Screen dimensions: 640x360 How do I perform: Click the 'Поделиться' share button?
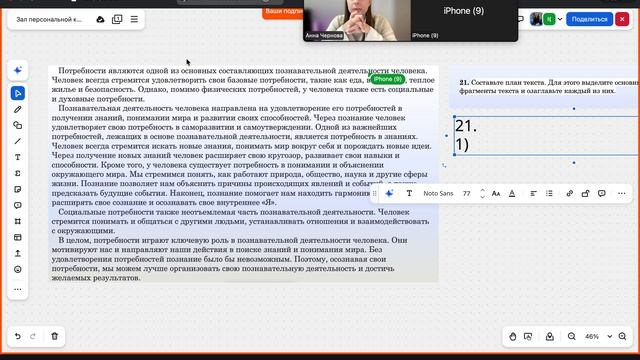pos(589,19)
